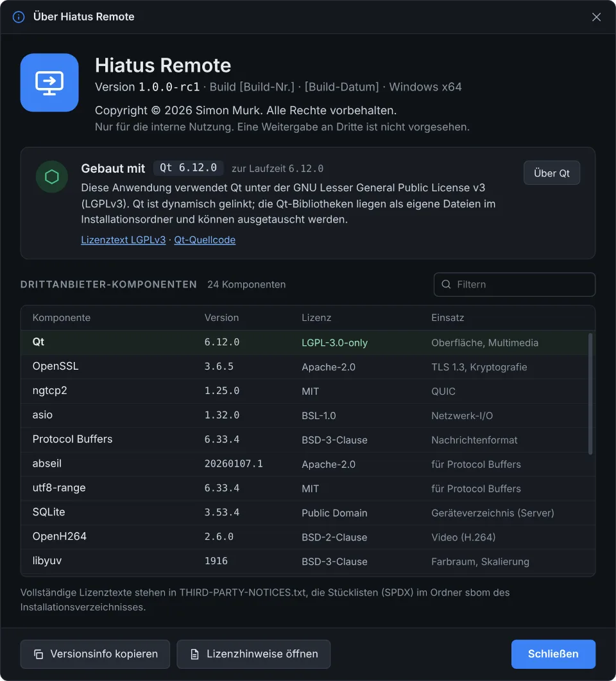Click the QUIC usage cell
The image size is (616, 681).
(443, 392)
